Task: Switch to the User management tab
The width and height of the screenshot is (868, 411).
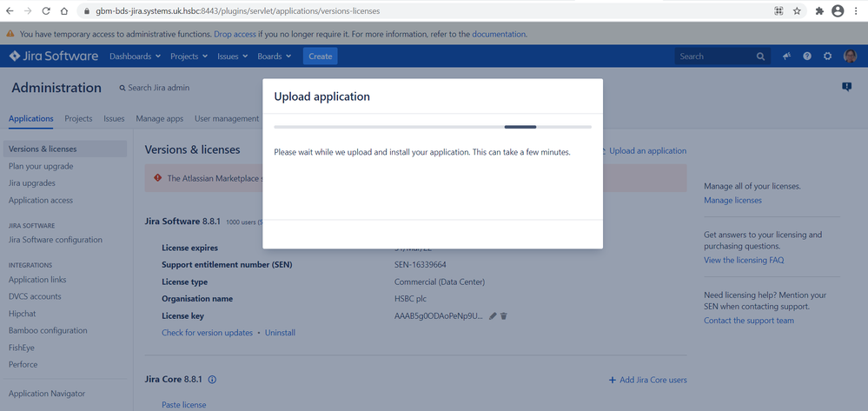Action: (227, 118)
